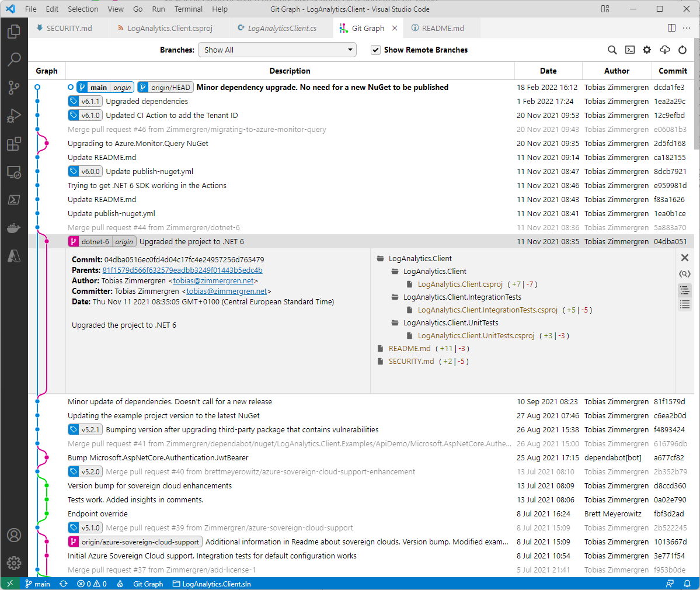Open the Azure extension sidebar
The height and width of the screenshot is (590, 700).
(14, 256)
